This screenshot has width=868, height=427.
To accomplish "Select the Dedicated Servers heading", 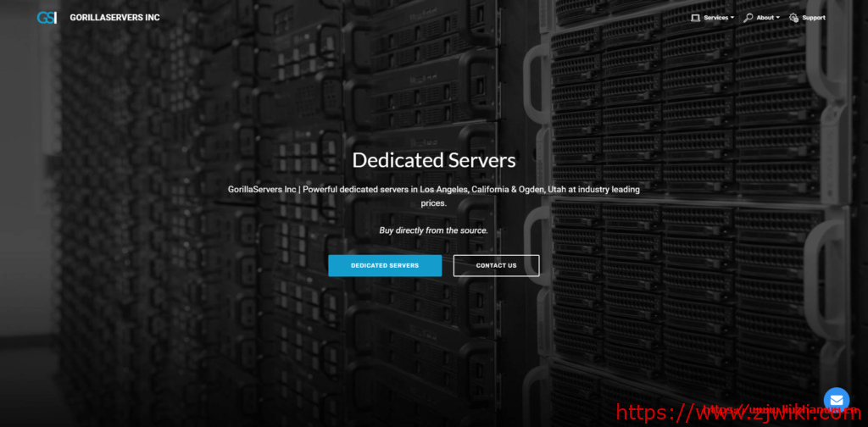I will (x=434, y=160).
